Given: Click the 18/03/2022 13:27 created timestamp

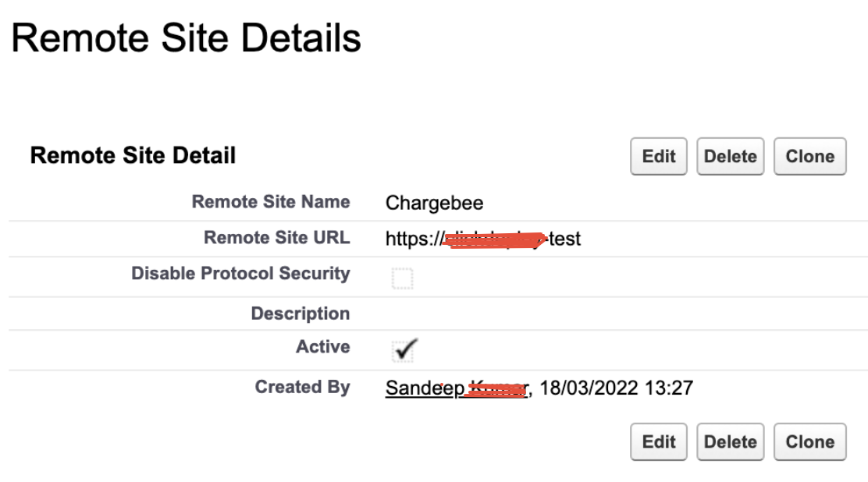Looking at the screenshot, I should (616, 388).
